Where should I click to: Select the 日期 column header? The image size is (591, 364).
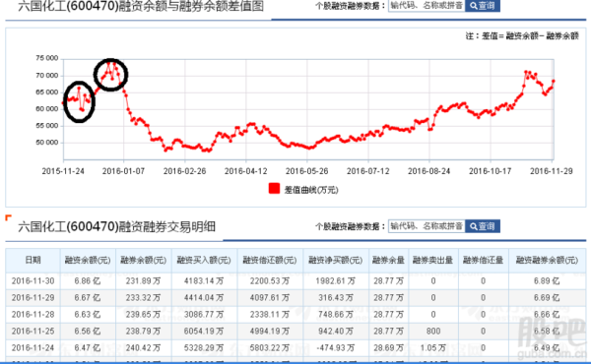tap(33, 260)
